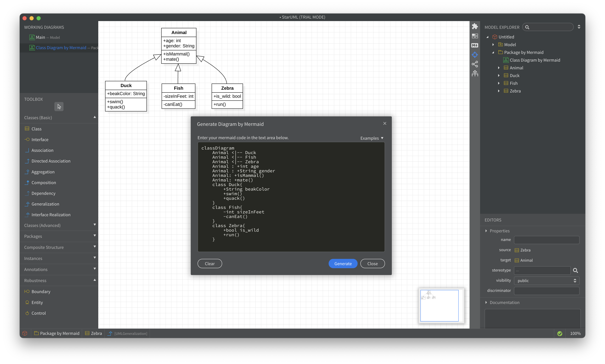Expand the Fish class in explorer

pos(499,83)
